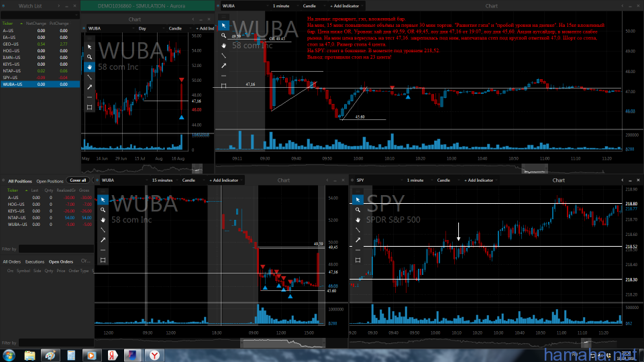Image resolution: width=644 pixels, height=362 pixels.
Task: Select the GEO–US row in the Watch List
Action: (40, 44)
